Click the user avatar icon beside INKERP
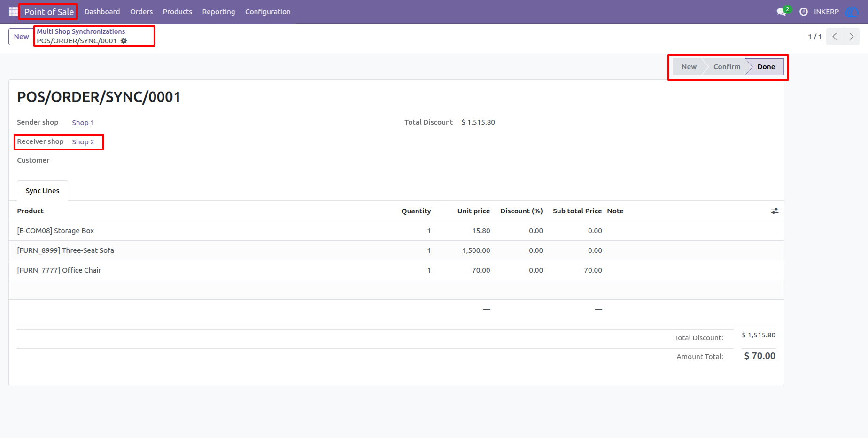Viewport: 868px width, 438px height. (852, 12)
